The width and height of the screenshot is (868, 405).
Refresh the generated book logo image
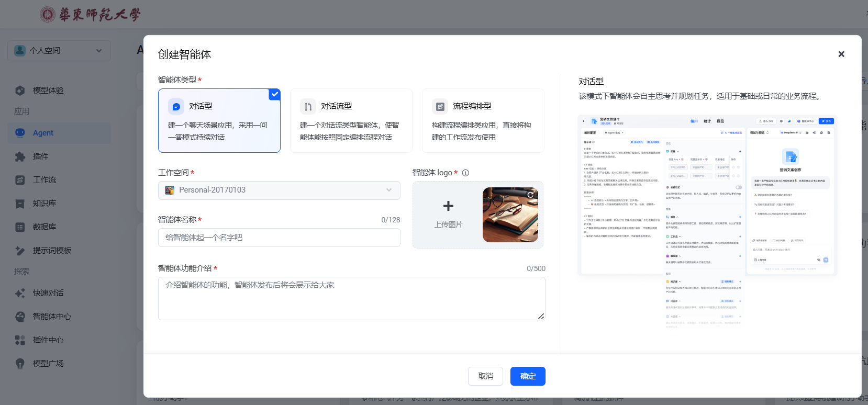click(530, 195)
